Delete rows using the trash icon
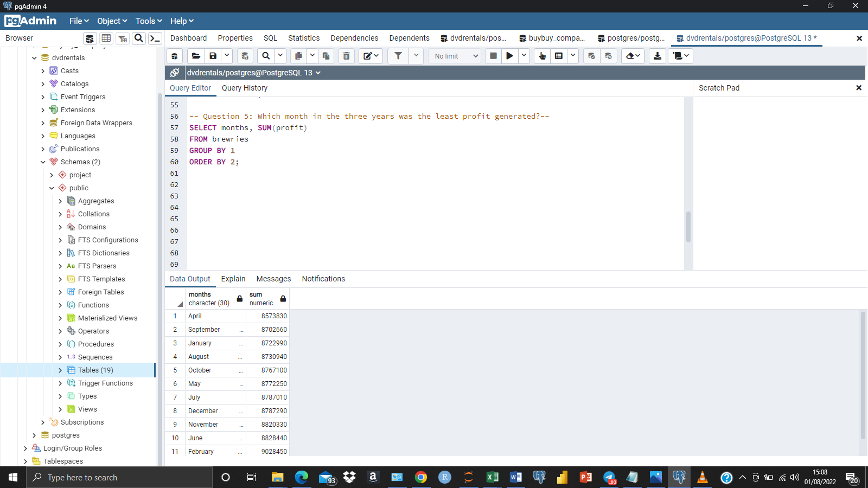The image size is (868, 488). [347, 56]
